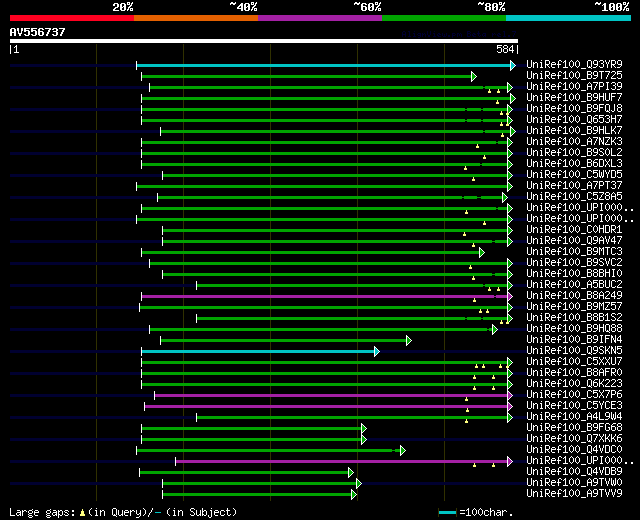Click the purple ~60% identity legend segment
This screenshot has height=520, width=640.
(320, 18)
